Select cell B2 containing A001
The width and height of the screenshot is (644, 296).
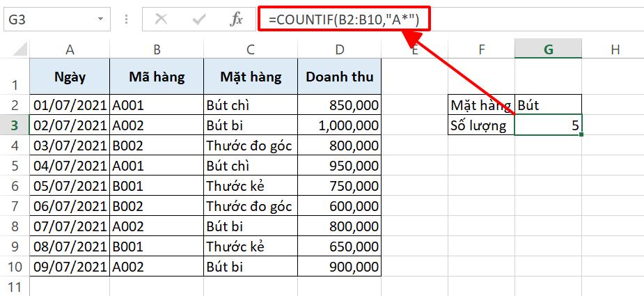click(x=157, y=105)
